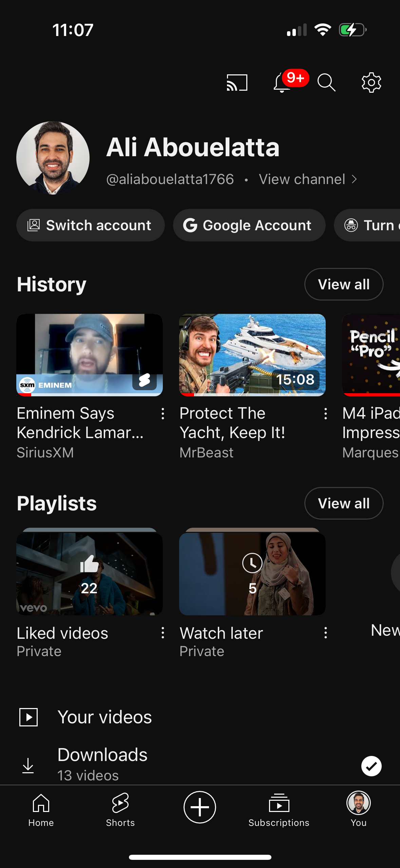The image size is (400, 868).
Task: Open Downloads 13 videos row
Action: (200, 765)
